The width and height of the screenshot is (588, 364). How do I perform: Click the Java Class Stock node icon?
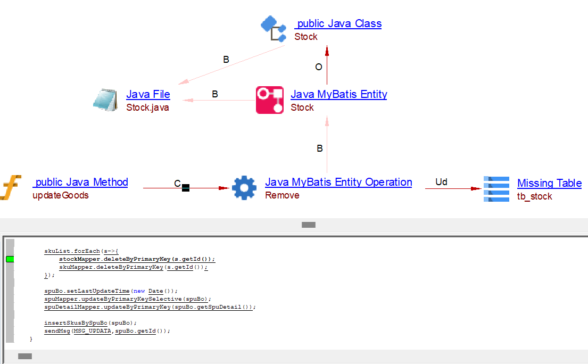274,29
